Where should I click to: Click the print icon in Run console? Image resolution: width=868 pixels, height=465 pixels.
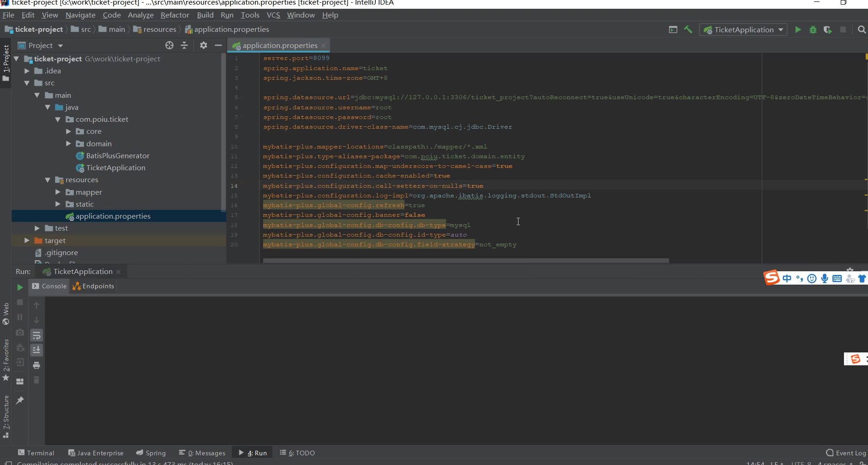36,365
